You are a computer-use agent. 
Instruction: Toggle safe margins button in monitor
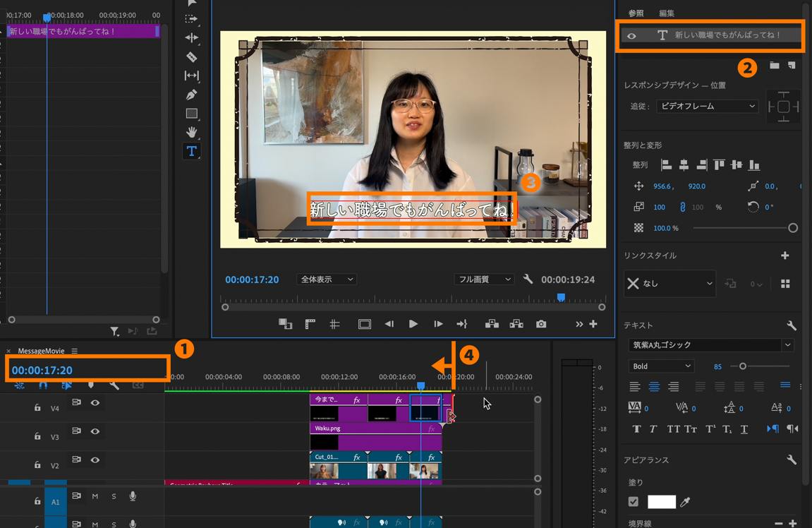coord(365,325)
